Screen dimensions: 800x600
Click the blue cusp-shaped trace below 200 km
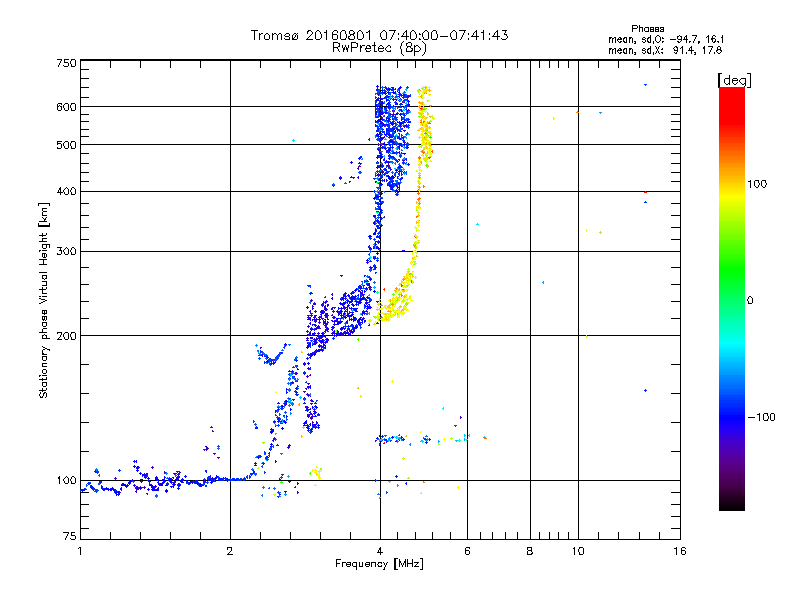[x=272, y=354]
